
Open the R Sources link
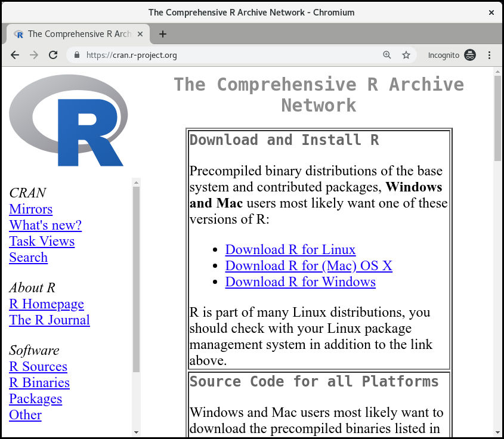[38, 366]
